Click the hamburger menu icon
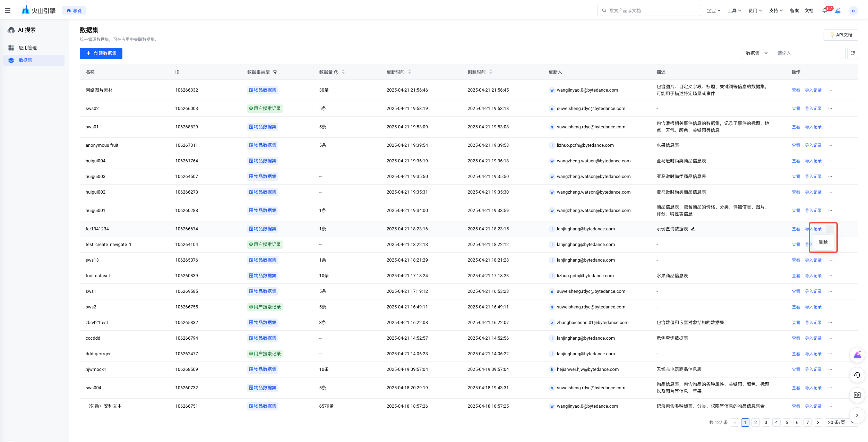This screenshot has height=442, width=868. pyautogui.click(x=8, y=10)
